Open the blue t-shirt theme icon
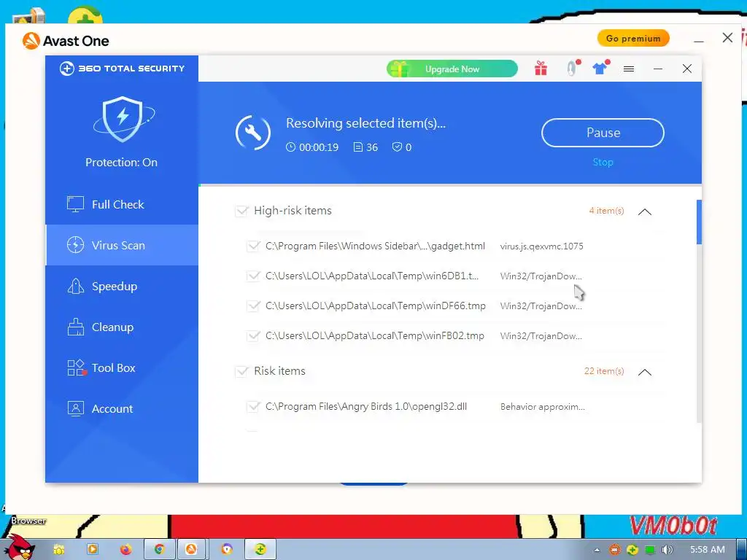 click(x=601, y=68)
